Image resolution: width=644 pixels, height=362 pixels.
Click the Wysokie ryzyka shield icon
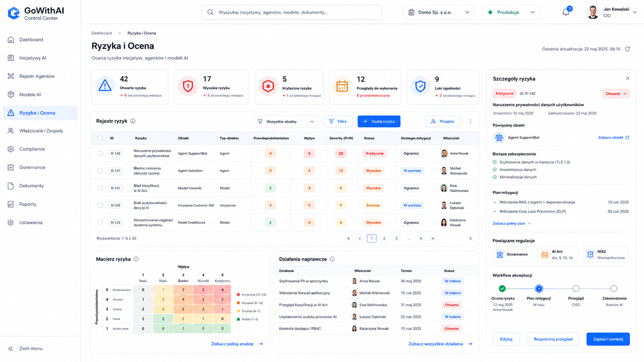[x=188, y=86]
